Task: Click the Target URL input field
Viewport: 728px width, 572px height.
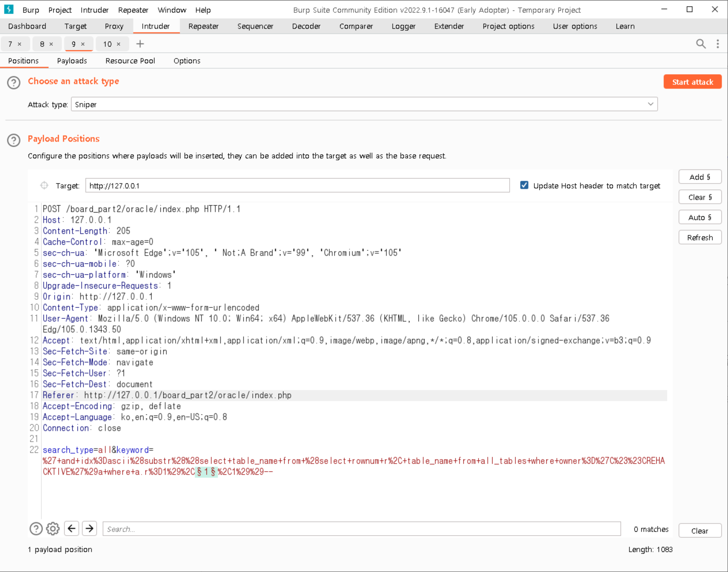Action: pos(297,186)
